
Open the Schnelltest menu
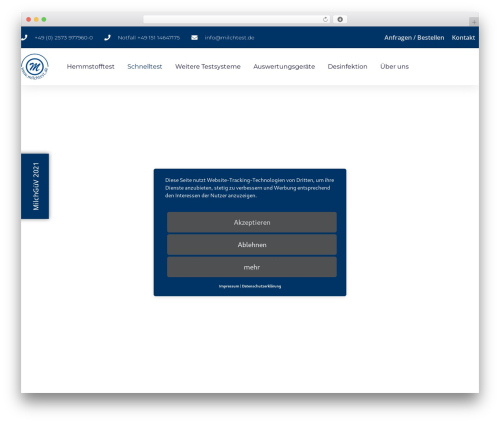click(145, 67)
